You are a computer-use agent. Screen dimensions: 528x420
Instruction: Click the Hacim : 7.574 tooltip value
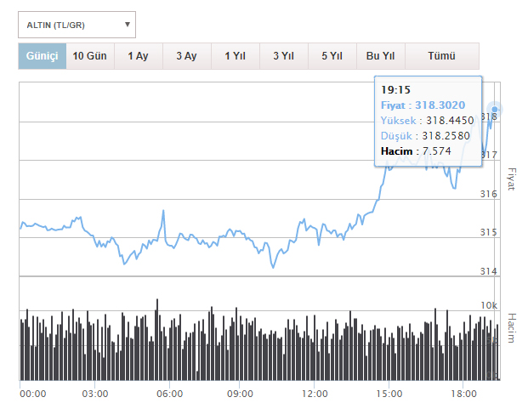pyautogui.click(x=416, y=150)
